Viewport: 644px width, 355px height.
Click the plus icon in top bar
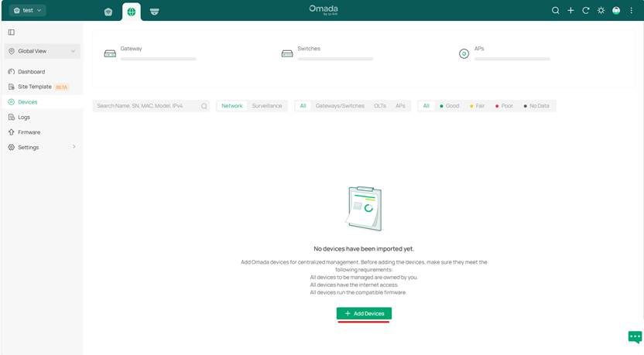pyautogui.click(x=570, y=11)
